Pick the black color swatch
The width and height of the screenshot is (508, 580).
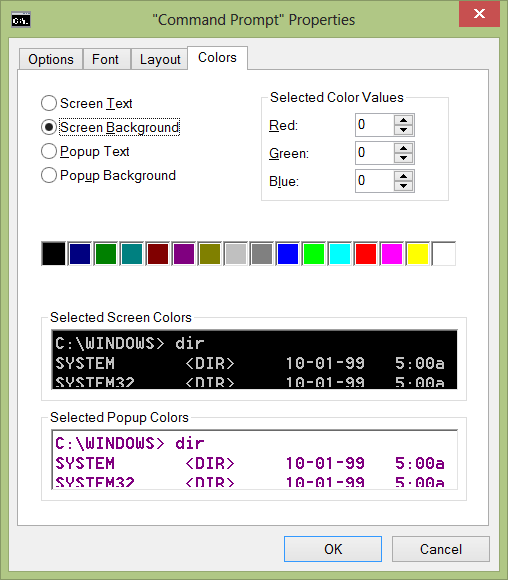(x=54, y=254)
